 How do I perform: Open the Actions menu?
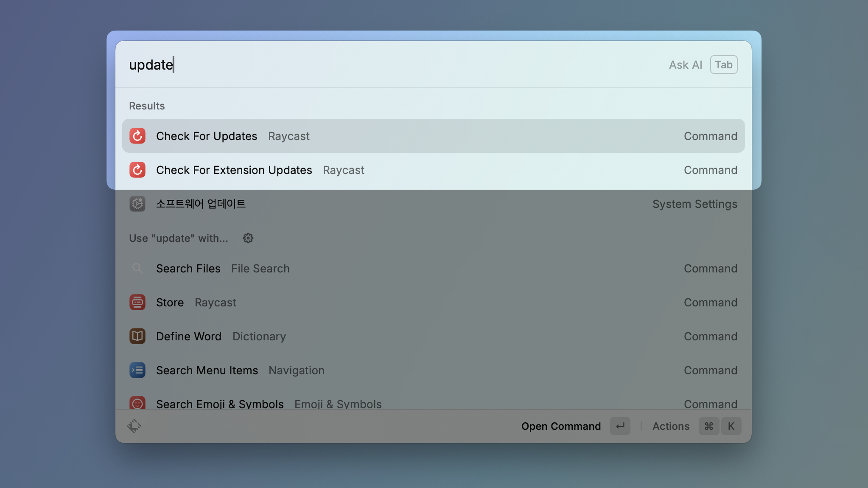[x=670, y=426]
